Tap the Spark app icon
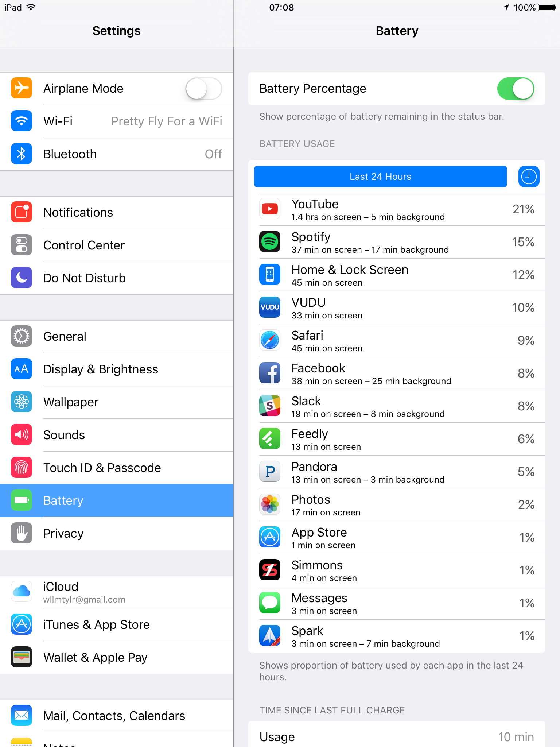 pos(270,636)
